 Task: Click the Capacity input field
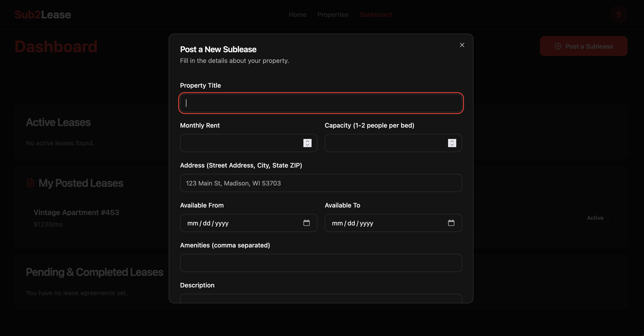point(385,143)
